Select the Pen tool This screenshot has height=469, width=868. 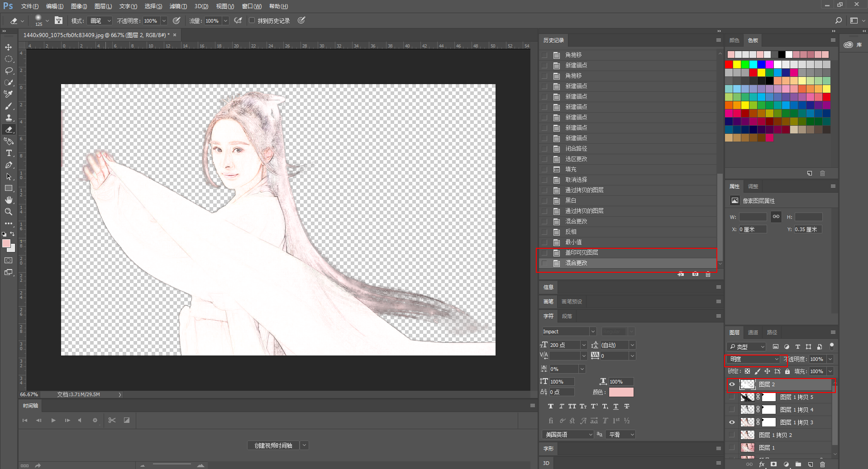tap(9, 165)
